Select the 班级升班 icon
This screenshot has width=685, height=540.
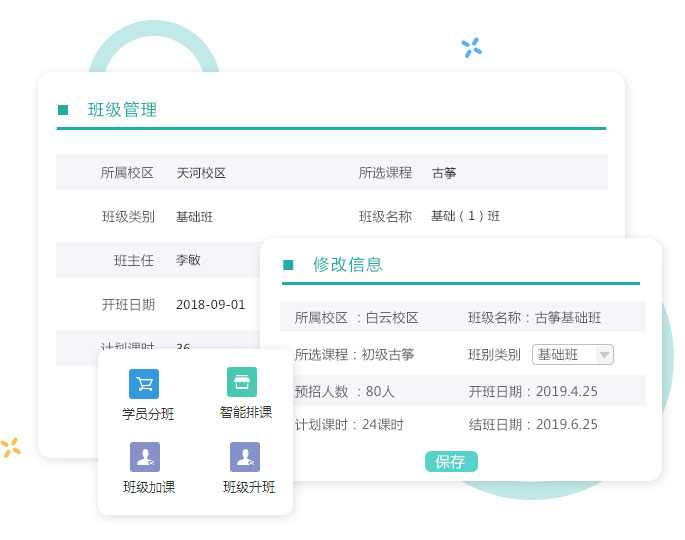(x=245, y=457)
